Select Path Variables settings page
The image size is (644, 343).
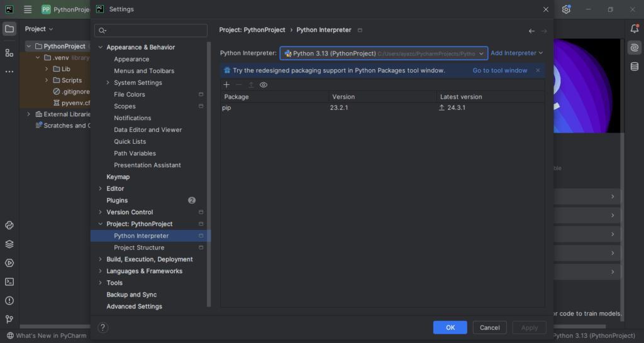pos(135,153)
